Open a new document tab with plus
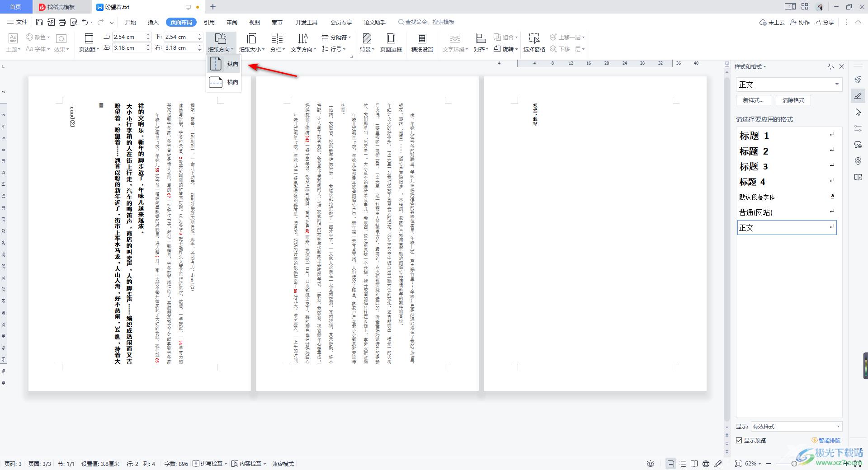The height and width of the screenshot is (470, 868). click(213, 7)
